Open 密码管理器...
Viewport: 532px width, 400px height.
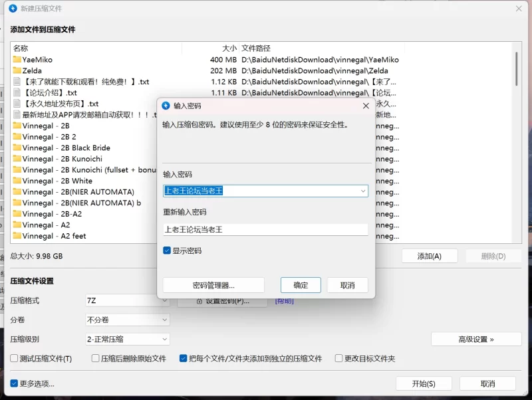click(213, 285)
